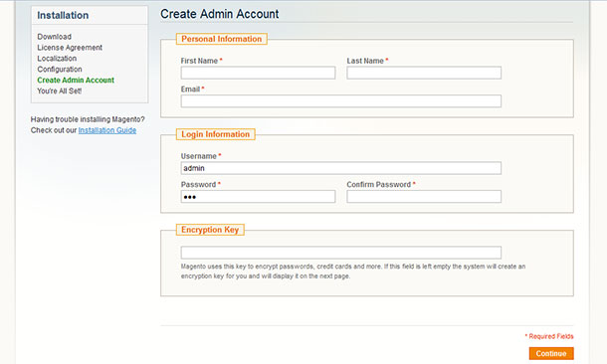This screenshot has height=364, width=607.
Task: Select Download step in Installation sidebar
Action: pyautogui.click(x=54, y=37)
